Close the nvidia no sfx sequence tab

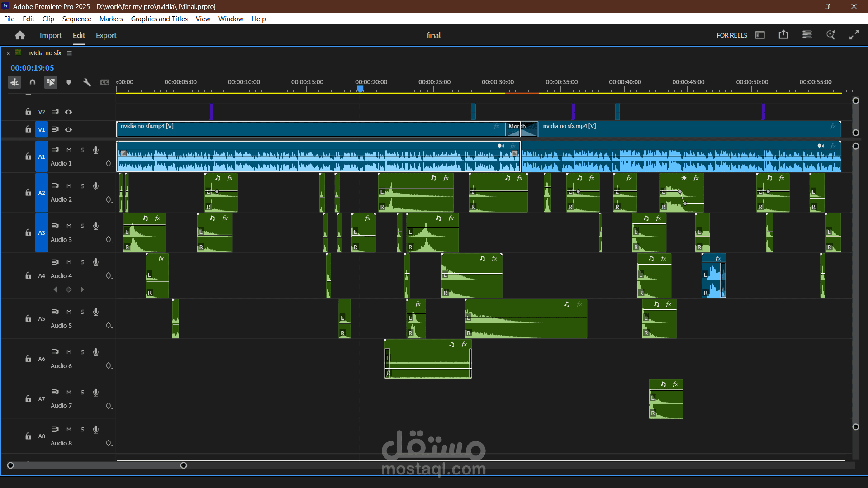pos(8,53)
